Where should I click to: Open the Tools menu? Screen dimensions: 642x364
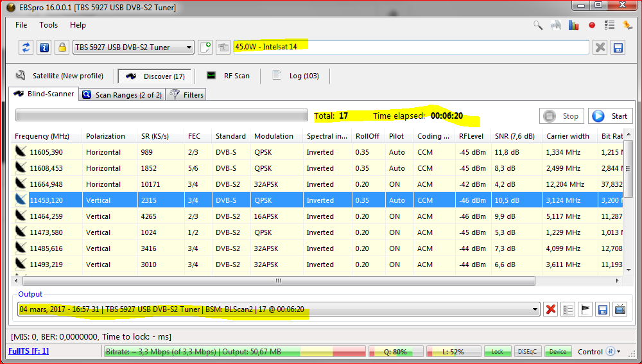[48, 25]
